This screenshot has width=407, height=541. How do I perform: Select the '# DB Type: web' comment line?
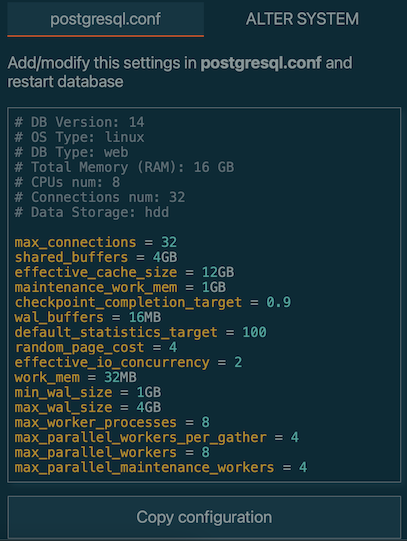click(71, 152)
